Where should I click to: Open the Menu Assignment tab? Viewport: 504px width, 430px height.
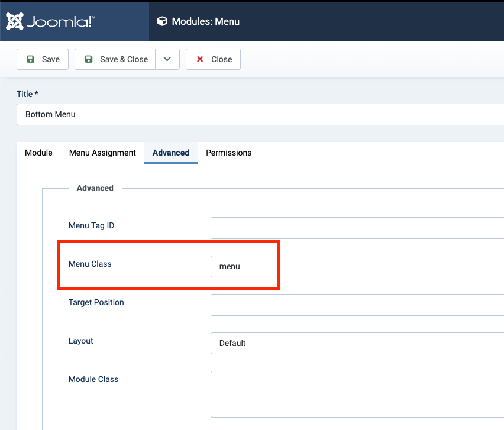(102, 153)
